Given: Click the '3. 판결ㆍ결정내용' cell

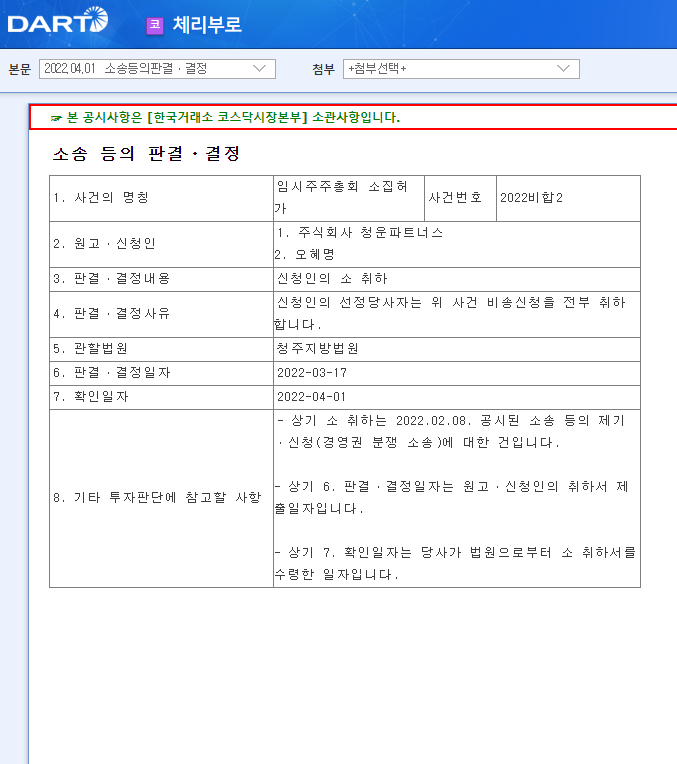Looking at the screenshot, I should pyautogui.click(x=161, y=279).
